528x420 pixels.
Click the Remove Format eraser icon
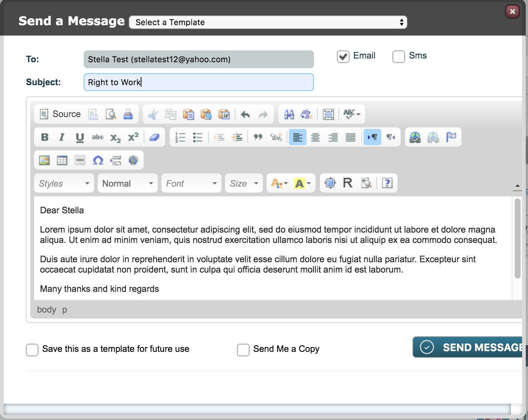[x=154, y=137]
